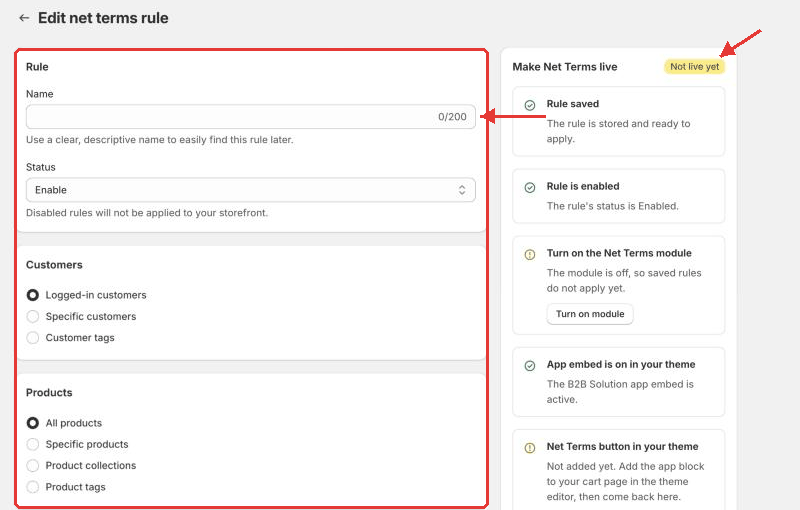The image size is (800, 510).
Task: Click the Rule saved card title
Action: click(x=572, y=104)
